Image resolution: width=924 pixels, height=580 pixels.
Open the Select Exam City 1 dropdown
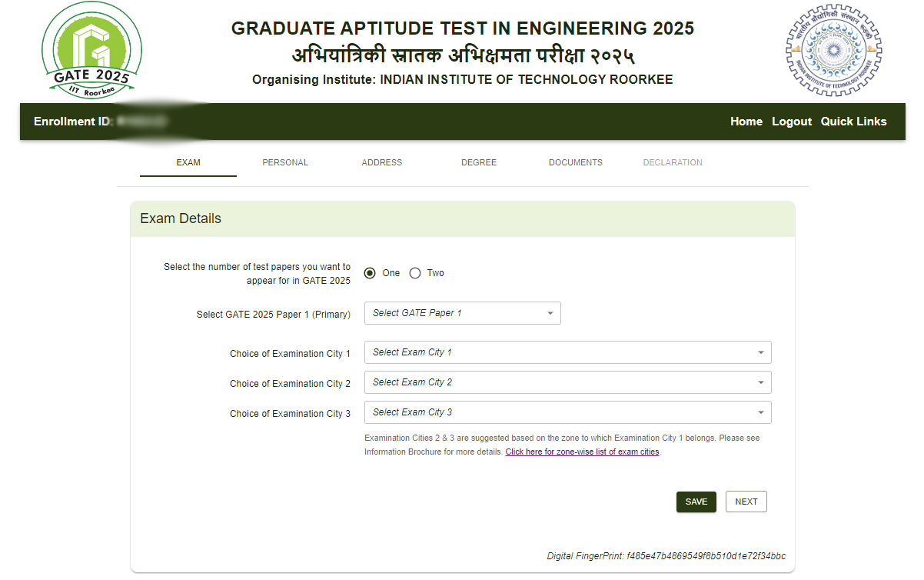567,352
